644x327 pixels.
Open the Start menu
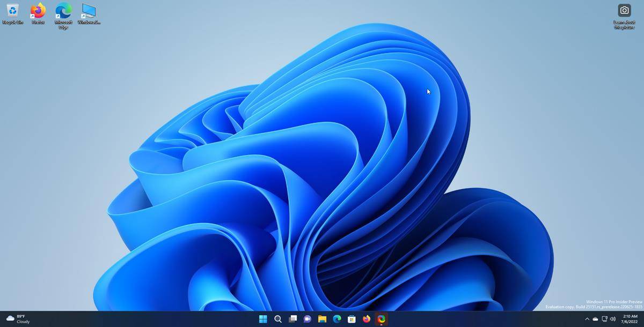(x=262, y=318)
